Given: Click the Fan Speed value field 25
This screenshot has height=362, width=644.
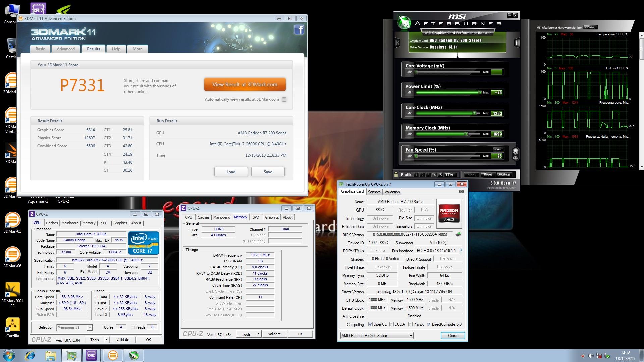Looking at the screenshot, I should point(497,156).
